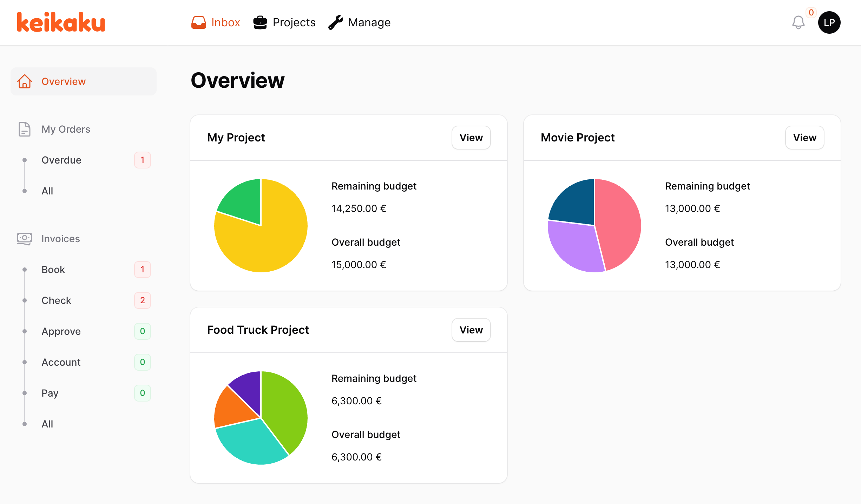Switch to the Manage tab
Viewport: 861px width, 504px height.
click(x=369, y=22)
